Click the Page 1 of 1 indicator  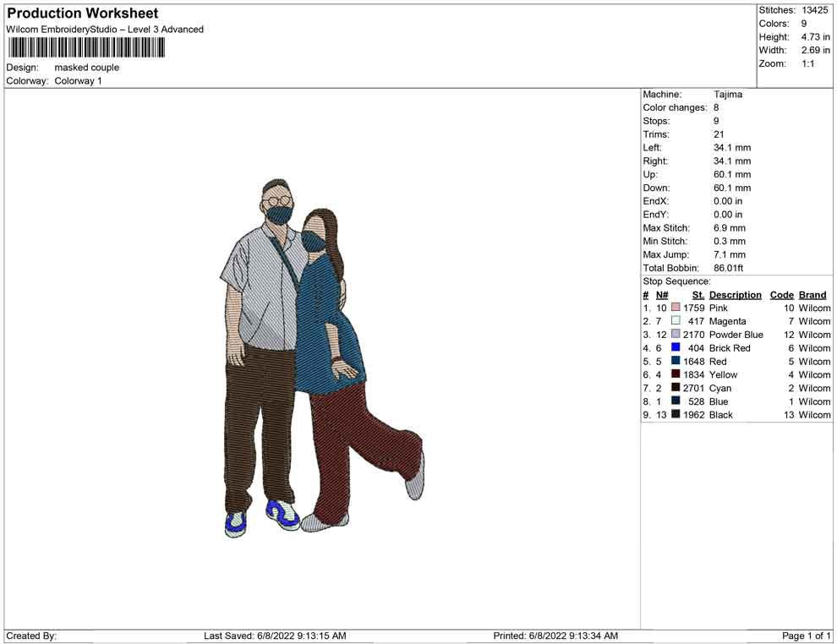[x=806, y=636]
